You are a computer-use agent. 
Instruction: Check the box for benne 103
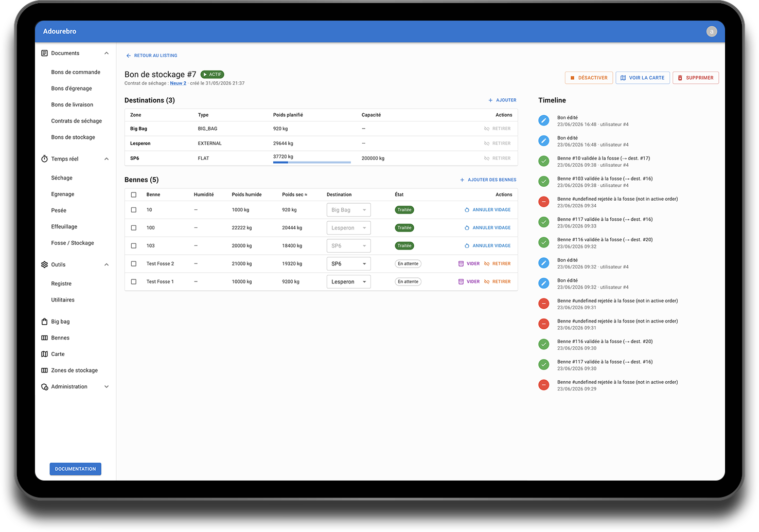coord(134,246)
